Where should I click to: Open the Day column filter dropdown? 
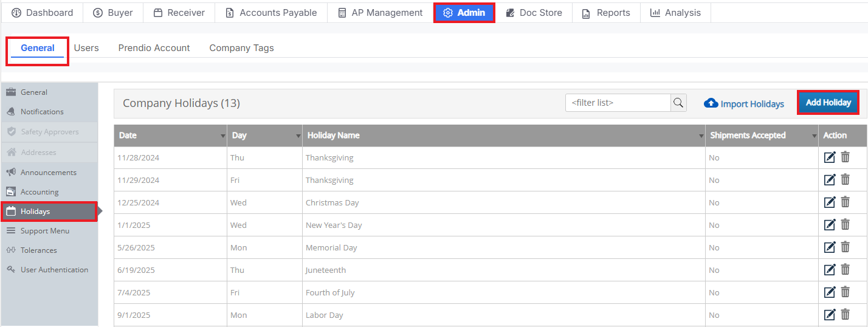(298, 136)
